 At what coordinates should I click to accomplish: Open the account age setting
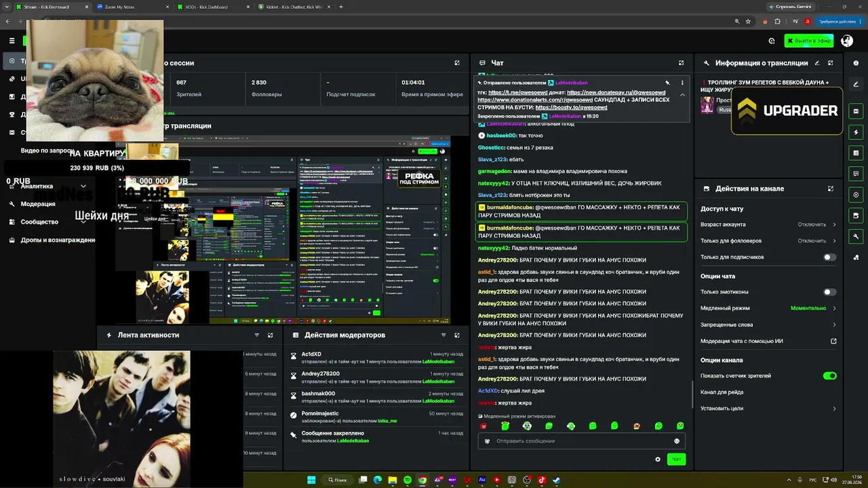click(x=768, y=224)
